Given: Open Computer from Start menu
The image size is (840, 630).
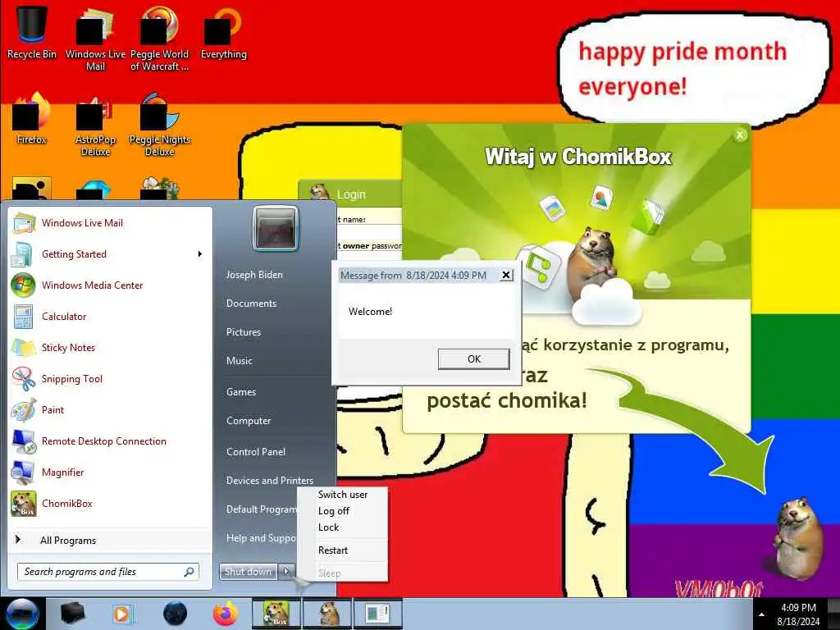Looking at the screenshot, I should pos(249,421).
